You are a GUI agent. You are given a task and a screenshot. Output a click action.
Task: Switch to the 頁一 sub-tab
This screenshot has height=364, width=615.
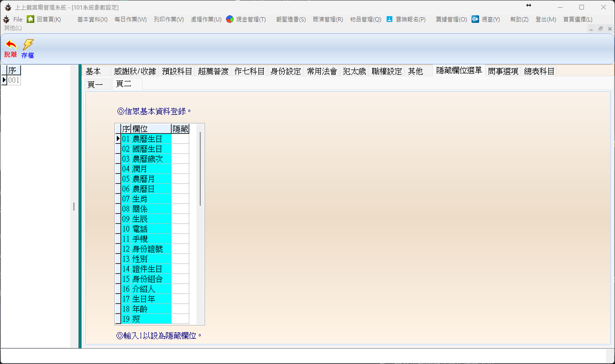tap(95, 84)
